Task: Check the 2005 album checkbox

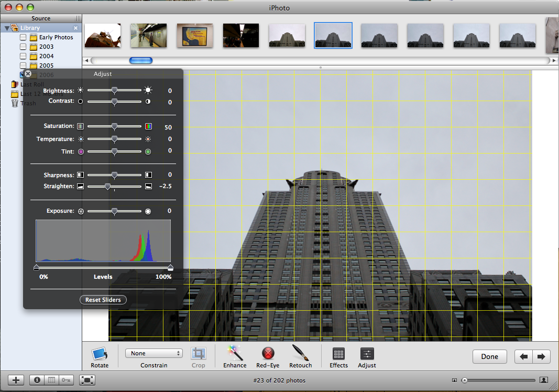Action: pyautogui.click(x=23, y=66)
